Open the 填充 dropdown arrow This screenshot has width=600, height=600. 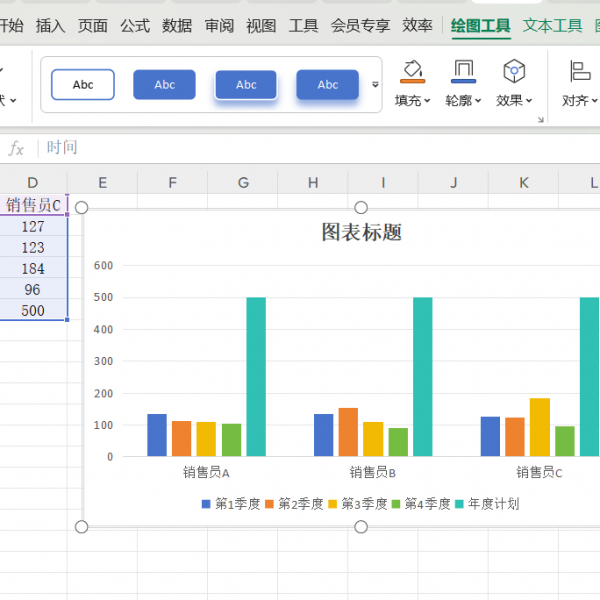coord(428,101)
